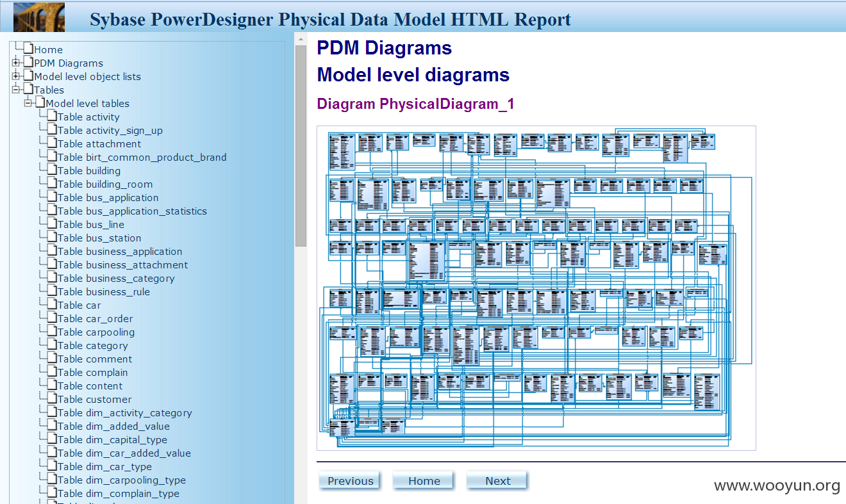Click page icon next to Table activity
This screenshot has height=504, width=846.
52,116
